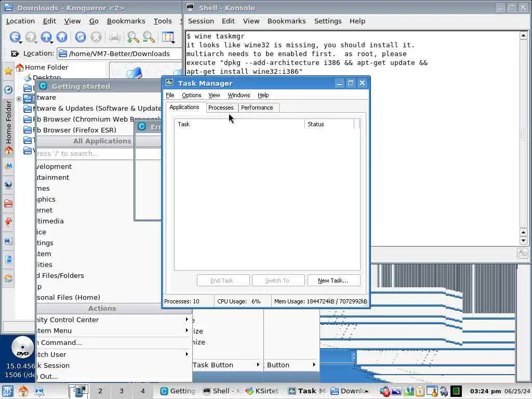Viewport: 532px width, 399px height.
Task: Click the Print icon in Konqueror toolbar
Action: (115, 37)
